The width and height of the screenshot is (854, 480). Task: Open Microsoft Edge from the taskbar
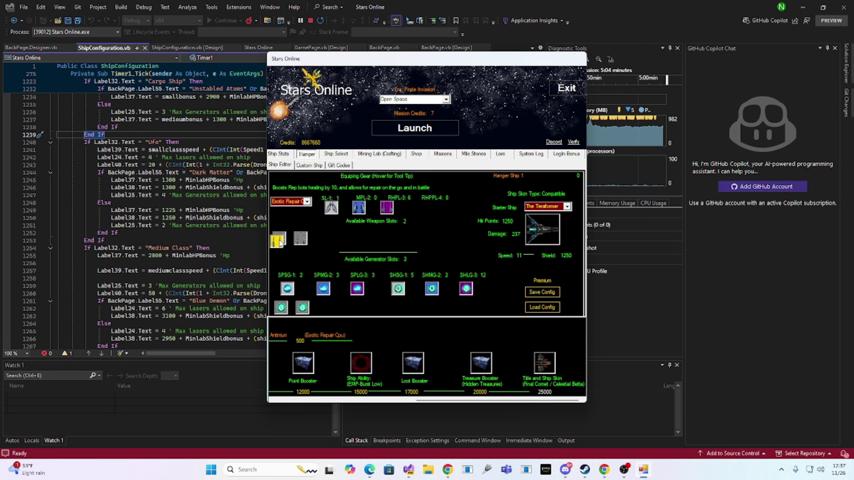pos(369,469)
